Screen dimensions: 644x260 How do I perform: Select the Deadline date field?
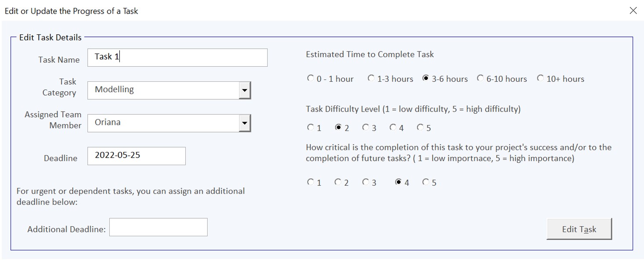pyautogui.click(x=136, y=156)
